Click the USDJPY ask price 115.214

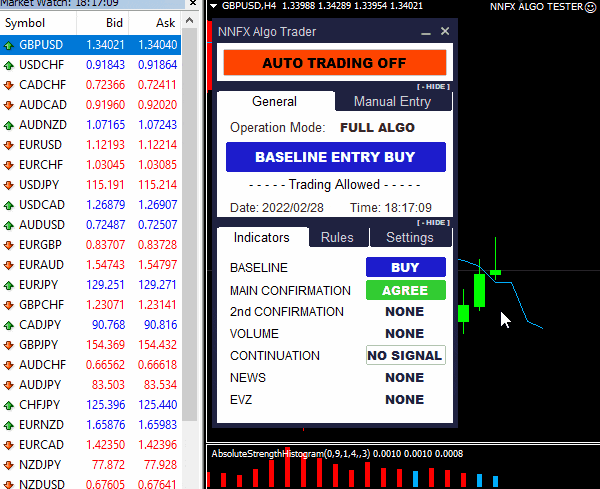tap(157, 185)
